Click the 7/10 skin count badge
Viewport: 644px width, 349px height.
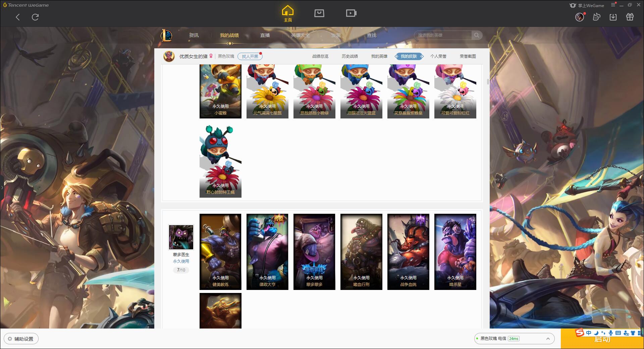[x=181, y=270]
